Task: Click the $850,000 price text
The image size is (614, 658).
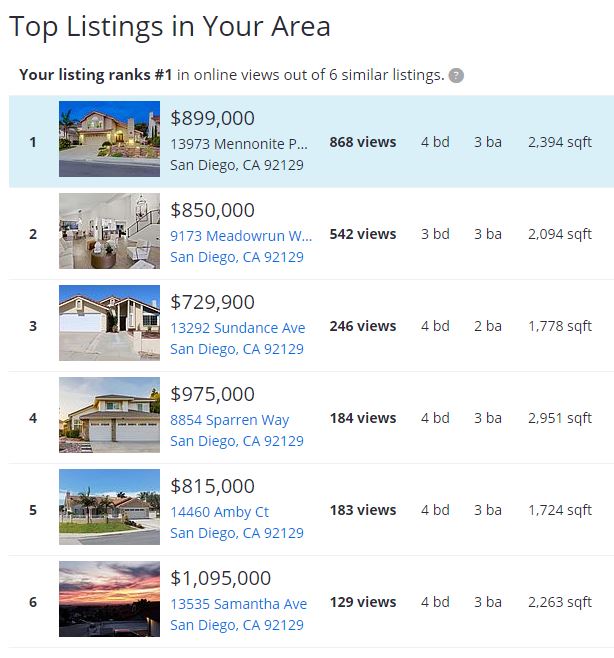Action: click(x=212, y=210)
